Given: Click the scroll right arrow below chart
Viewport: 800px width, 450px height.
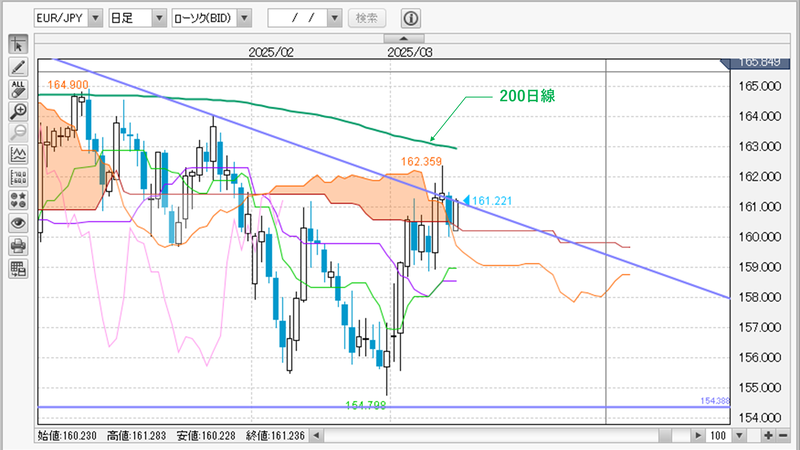Looking at the screenshot, I should coord(697,435).
